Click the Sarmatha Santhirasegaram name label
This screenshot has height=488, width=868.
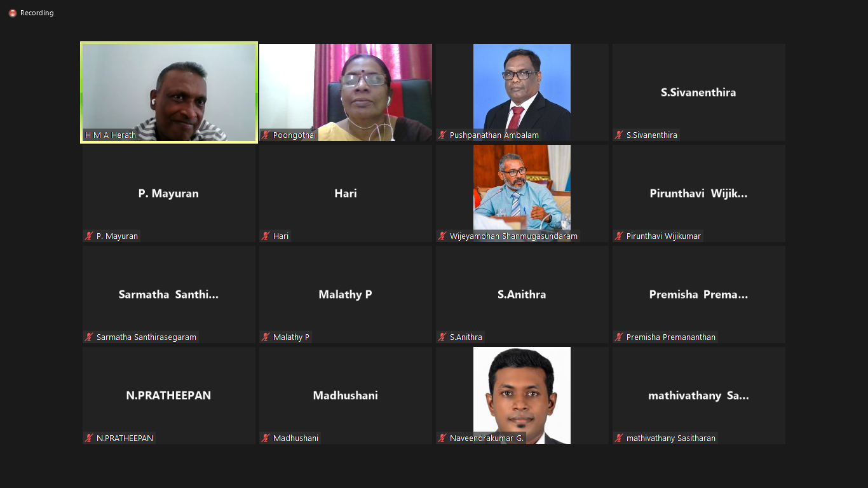[x=147, y=337]
